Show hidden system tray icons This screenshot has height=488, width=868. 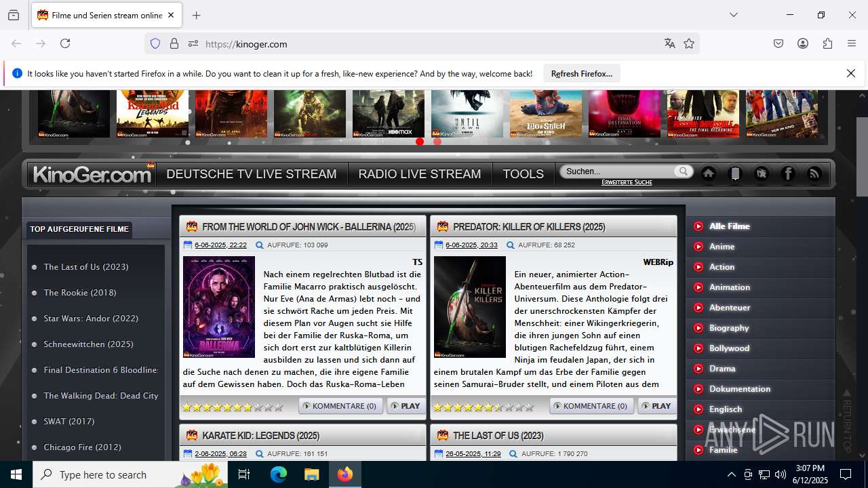pos(731,474)
